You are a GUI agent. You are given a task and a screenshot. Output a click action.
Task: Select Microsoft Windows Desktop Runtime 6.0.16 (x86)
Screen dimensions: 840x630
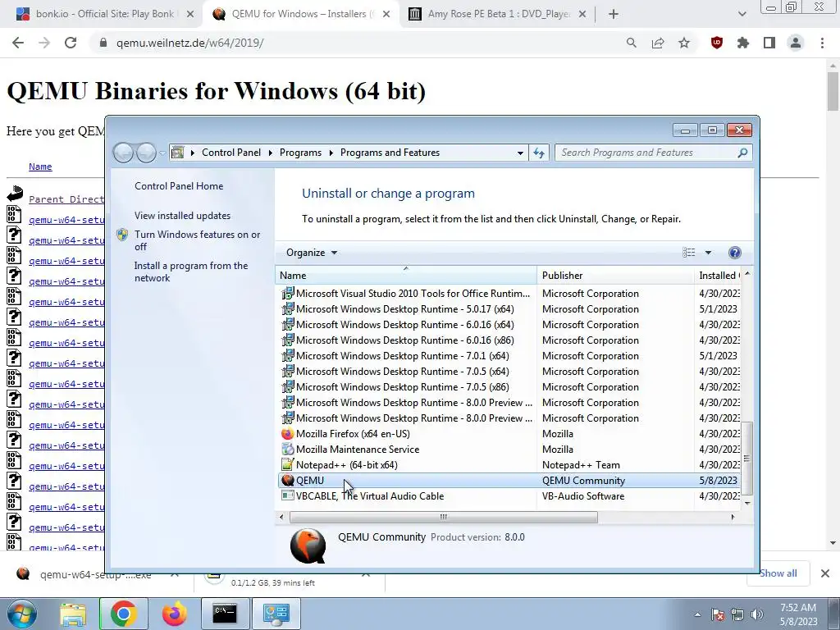(x=509, y=340)
